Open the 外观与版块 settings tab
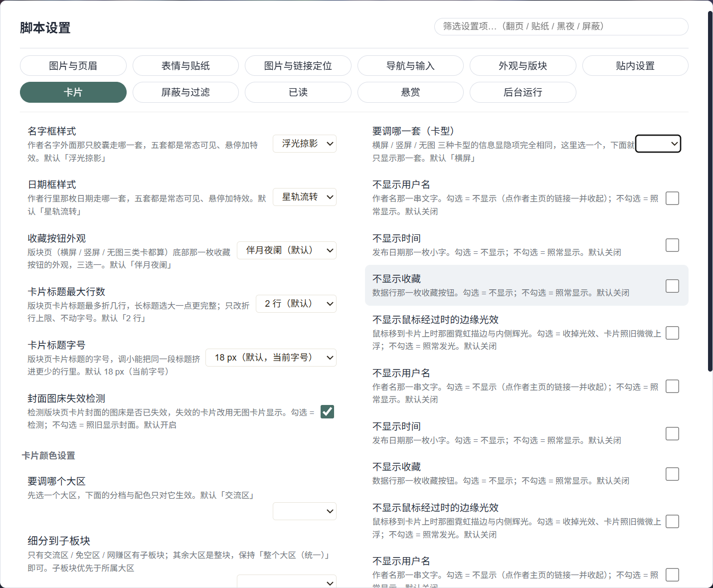 [x=523, y=66]
